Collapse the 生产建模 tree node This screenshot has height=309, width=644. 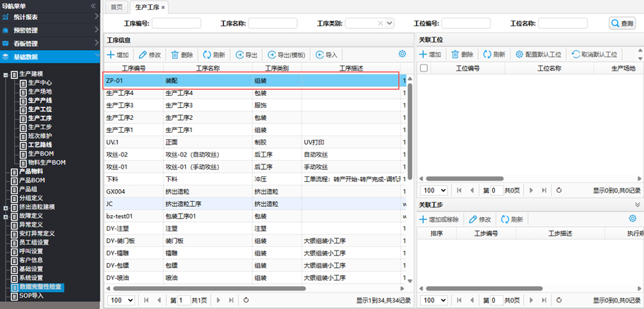click(x=6, y=75)
